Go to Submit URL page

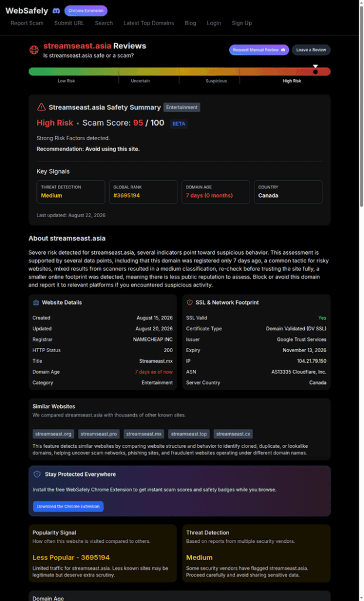pyautogui.click(x=69, y=23)
